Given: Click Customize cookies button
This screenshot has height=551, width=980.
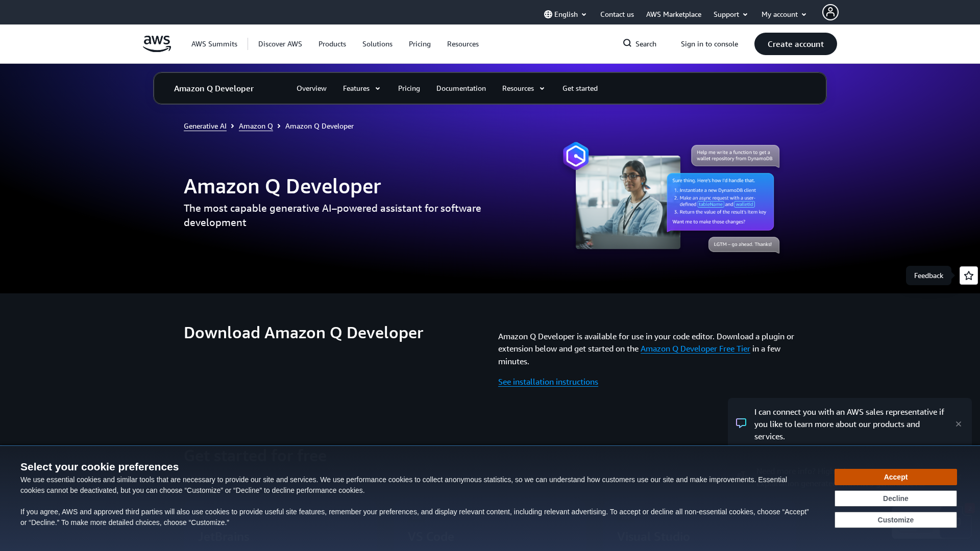Looking at the screenshot, I should pos(895,520).
